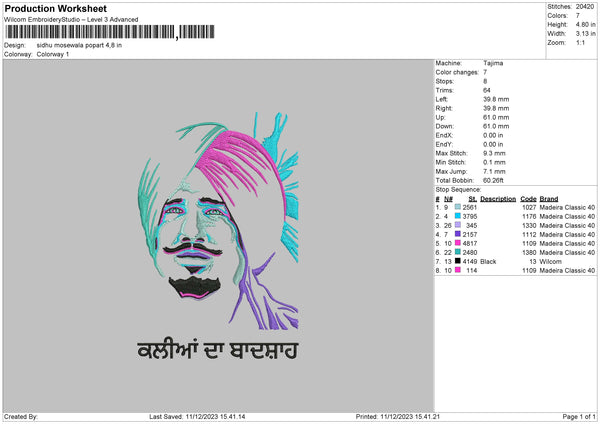Select color swatch for stop 5 with 4817 stitches
600x424 pixels.
coord(458,243)
